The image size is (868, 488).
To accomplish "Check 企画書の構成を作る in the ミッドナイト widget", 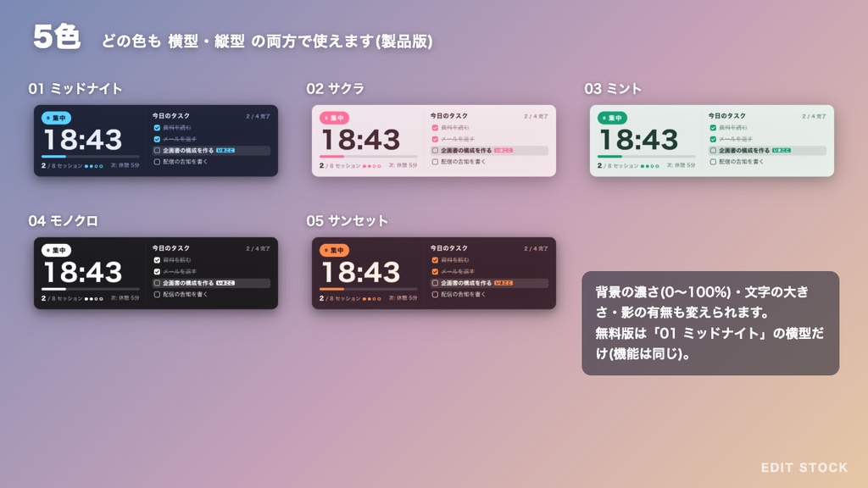I will pyautogui.click(x=157, y=151).
